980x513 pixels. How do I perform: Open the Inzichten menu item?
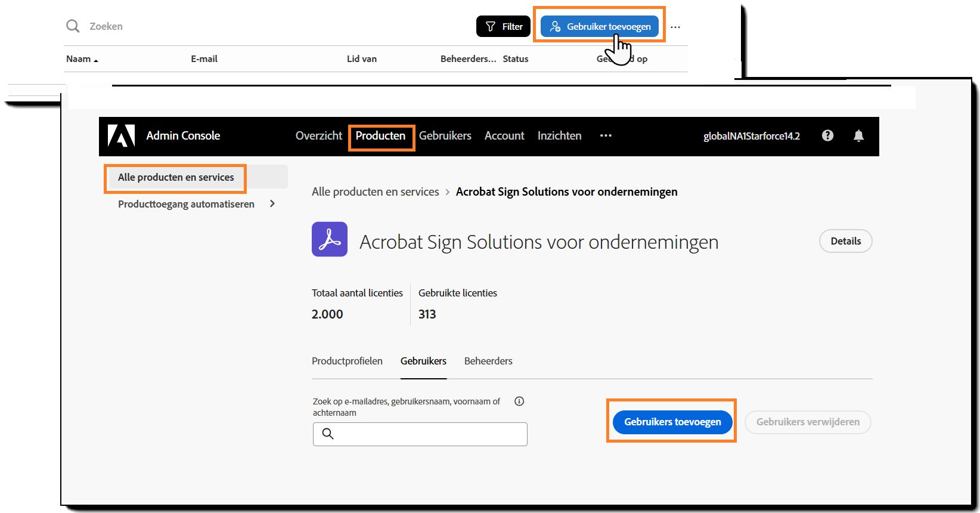(x=559, y=135)
